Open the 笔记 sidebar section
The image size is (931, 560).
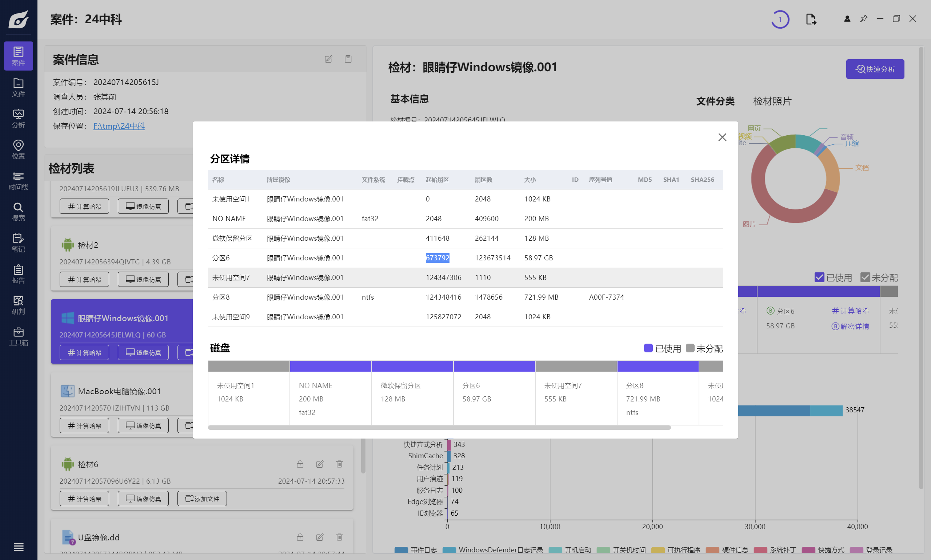point(19,243)
